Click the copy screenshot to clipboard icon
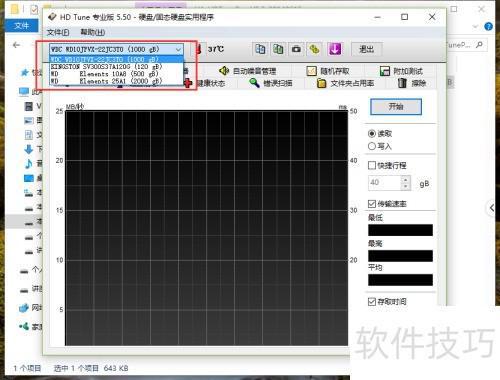The height and width of the screenshot is (380, 500). [x=278, y=49]
